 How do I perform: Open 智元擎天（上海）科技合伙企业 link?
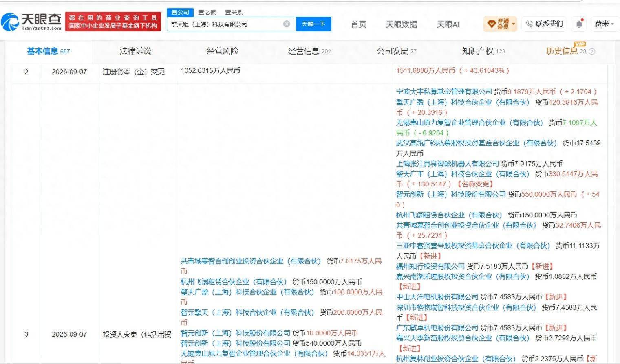247,312
